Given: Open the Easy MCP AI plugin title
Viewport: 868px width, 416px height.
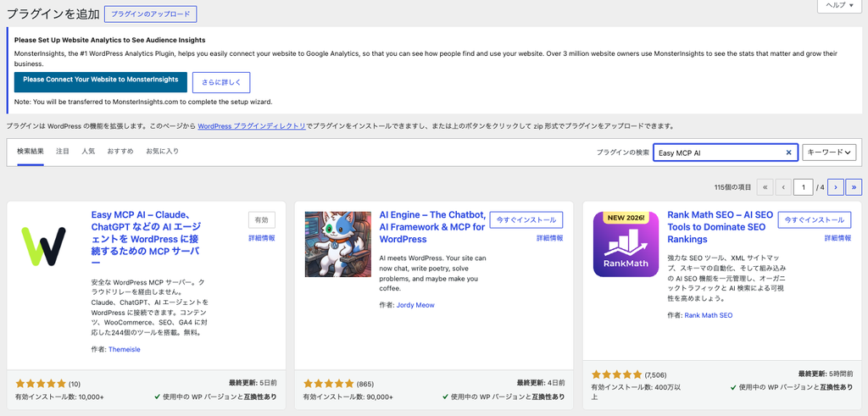Looking at the screenshot, I should (x=147, y=239).
